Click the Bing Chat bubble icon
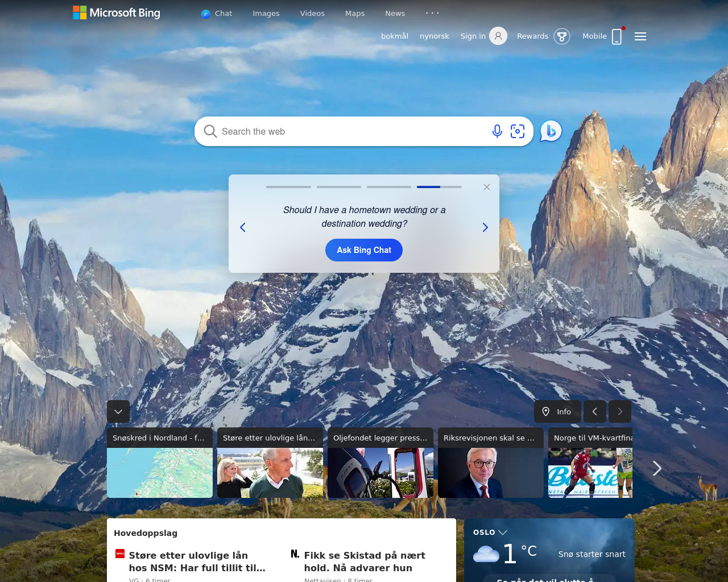 pos(551,131)
